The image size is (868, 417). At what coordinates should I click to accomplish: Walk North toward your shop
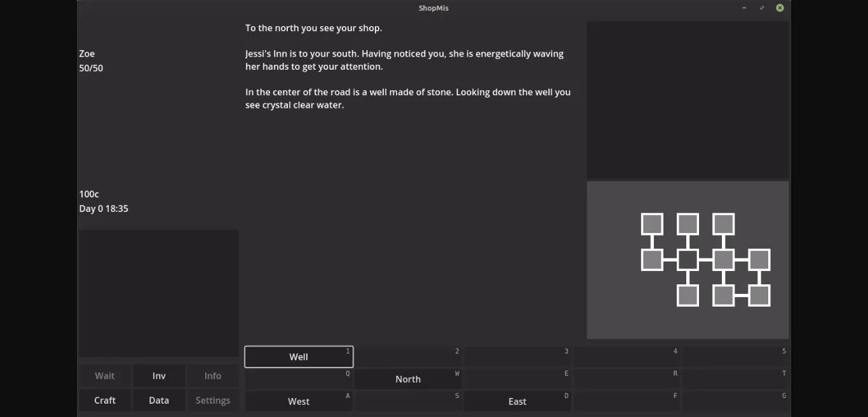(x=408, y=378)
